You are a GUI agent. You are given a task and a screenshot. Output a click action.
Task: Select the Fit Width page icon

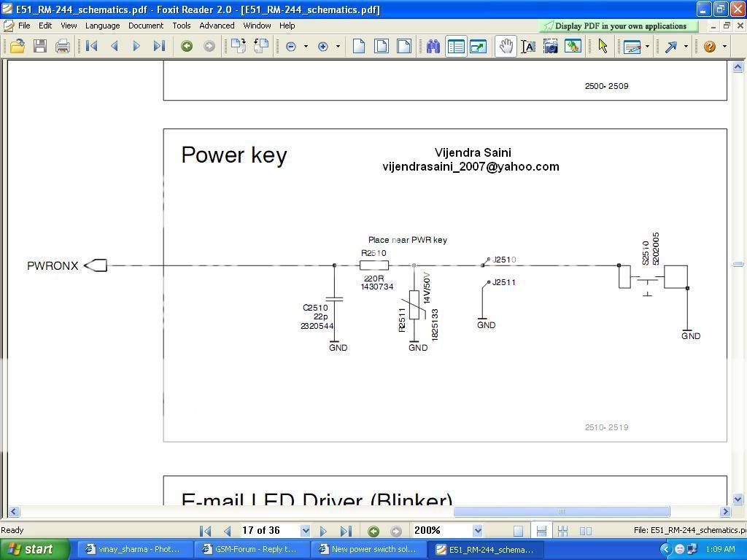(x=404, y=46)
